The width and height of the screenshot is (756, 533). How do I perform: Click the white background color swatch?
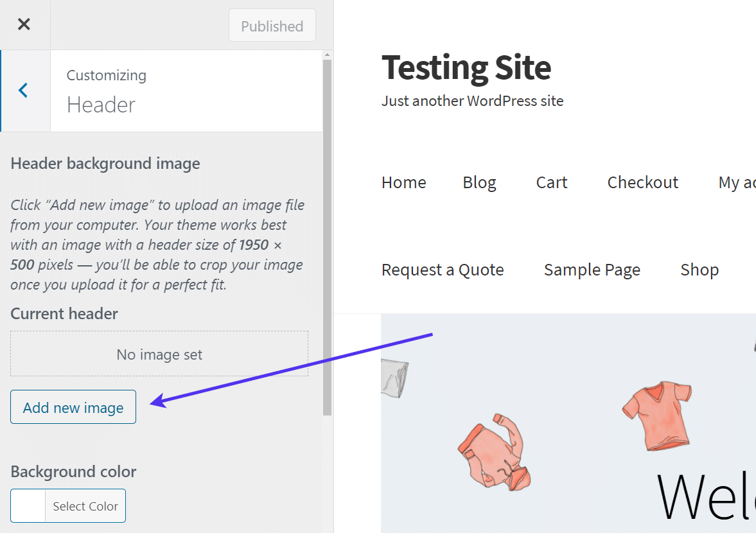pyautogui.click(x=28, y=505)
